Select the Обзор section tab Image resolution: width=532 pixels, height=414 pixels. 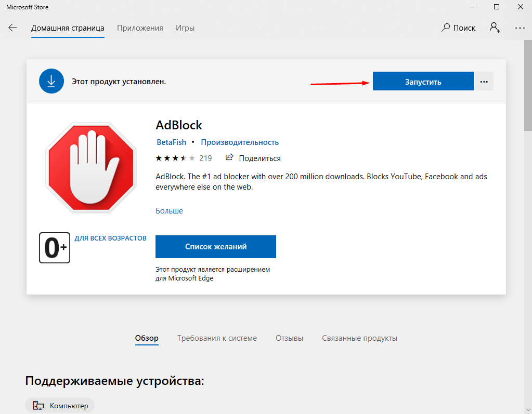click(x=147, y=338)
